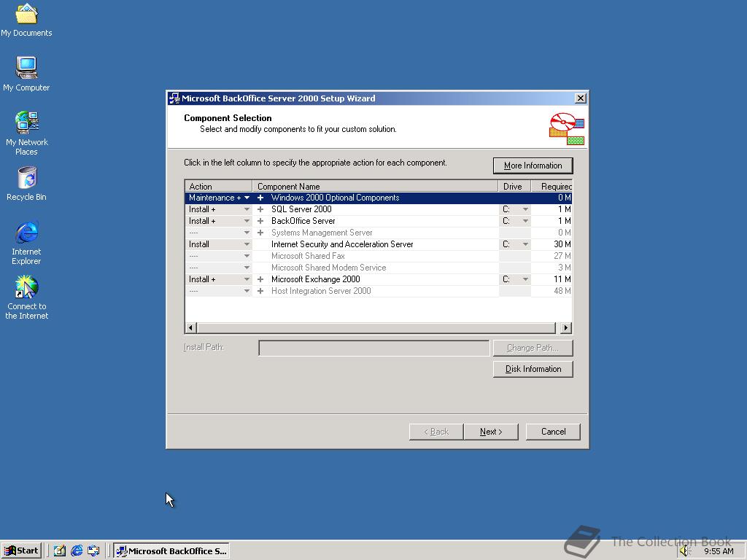The image size is (747, 560).
Task: Open action dropdown for Internet Security and Acceleration Server
Action: click(247, 244)
